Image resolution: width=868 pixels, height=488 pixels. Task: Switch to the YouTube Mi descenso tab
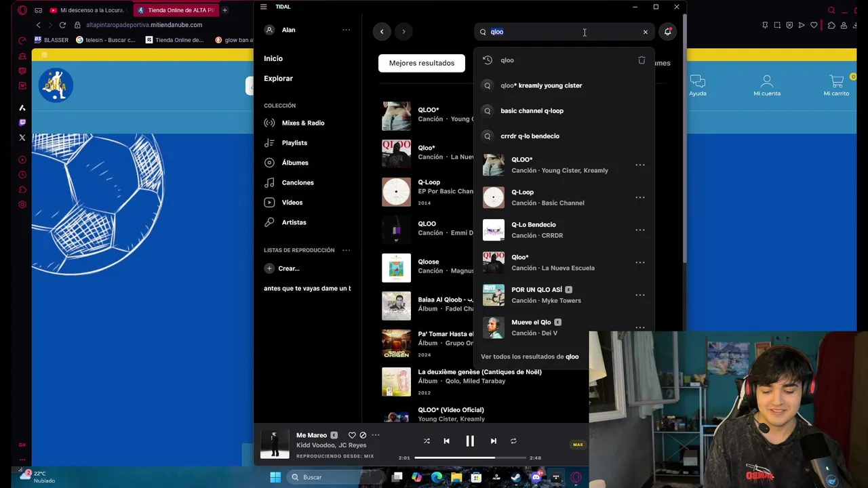[87, 10]
